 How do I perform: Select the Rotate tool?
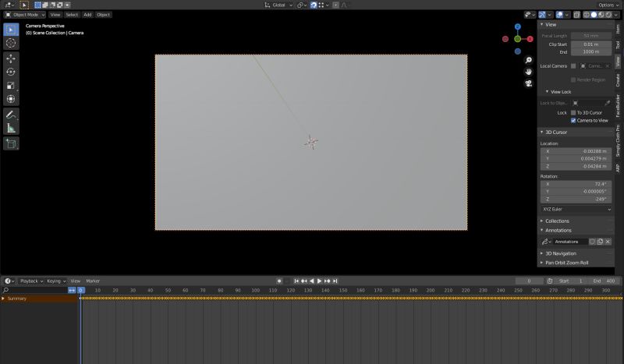[11, 72]
